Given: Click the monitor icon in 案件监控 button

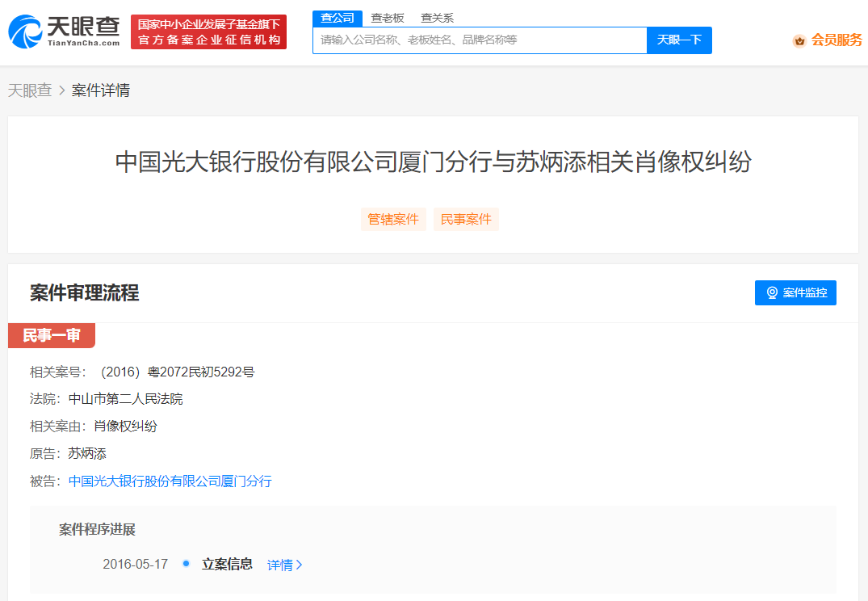Looking at the screenshot, I should click(x=772, y=292).
